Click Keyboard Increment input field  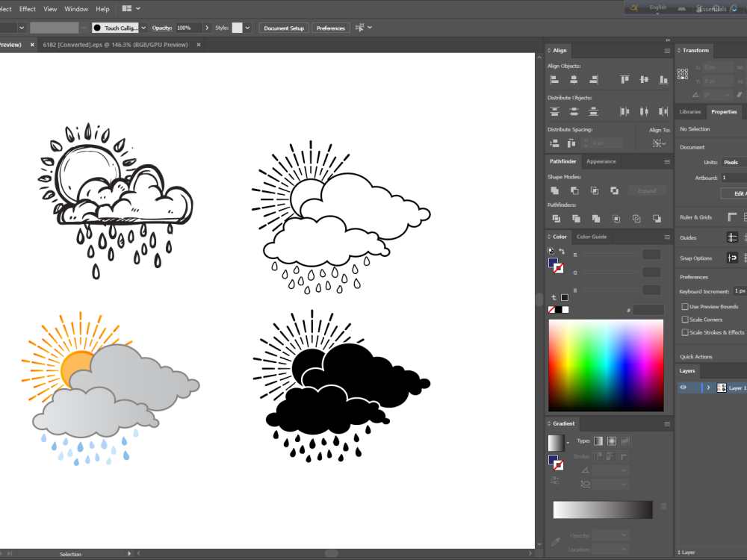point(740,291)
